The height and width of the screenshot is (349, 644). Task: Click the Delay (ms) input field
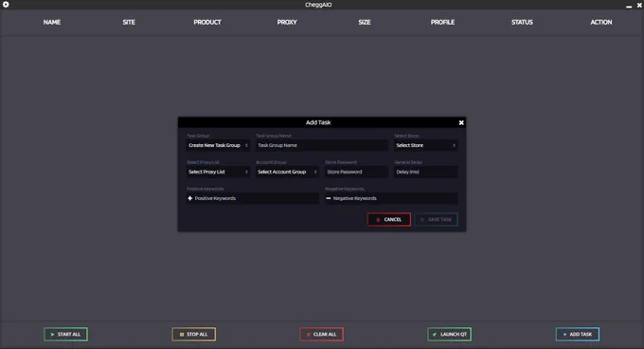425,172
